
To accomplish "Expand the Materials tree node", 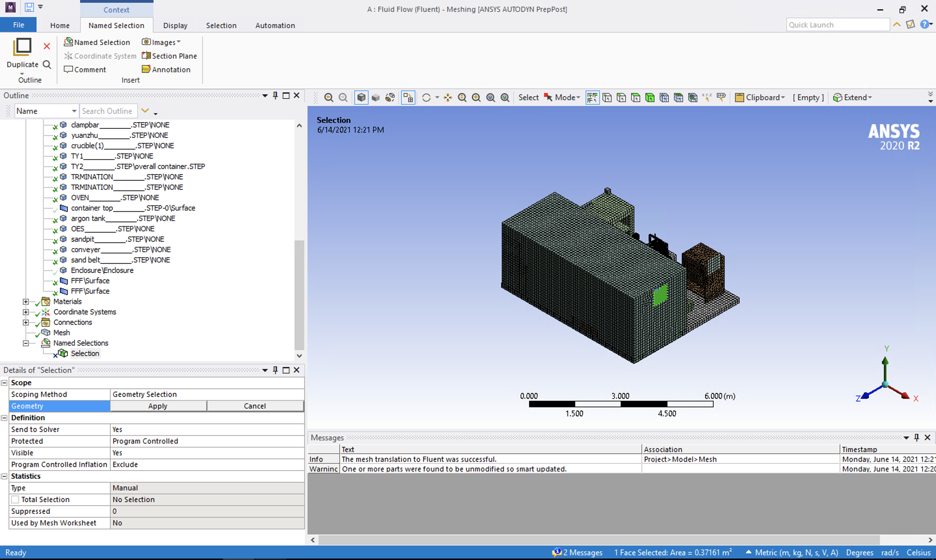I will [x=26, y=301].
